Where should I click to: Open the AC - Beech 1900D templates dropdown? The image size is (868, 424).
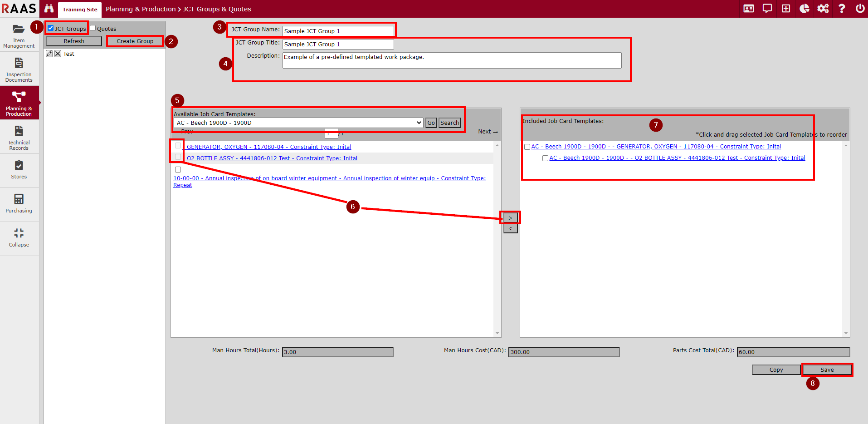298,123
